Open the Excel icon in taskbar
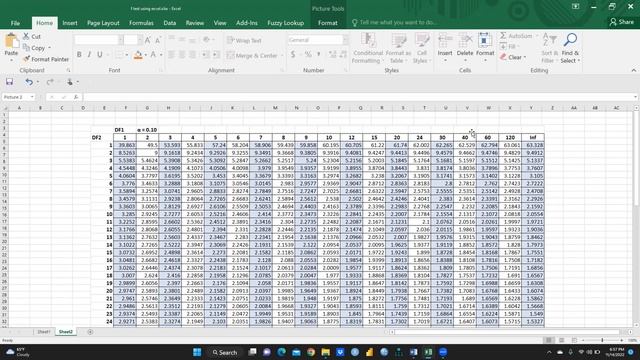Image resolution: width=640 pixels, height=360 pixels. pos(428,352)
